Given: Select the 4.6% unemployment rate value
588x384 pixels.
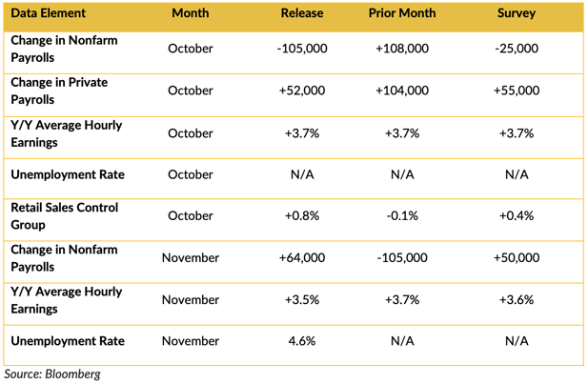Looking at the screenshot, I should (302, 341).
